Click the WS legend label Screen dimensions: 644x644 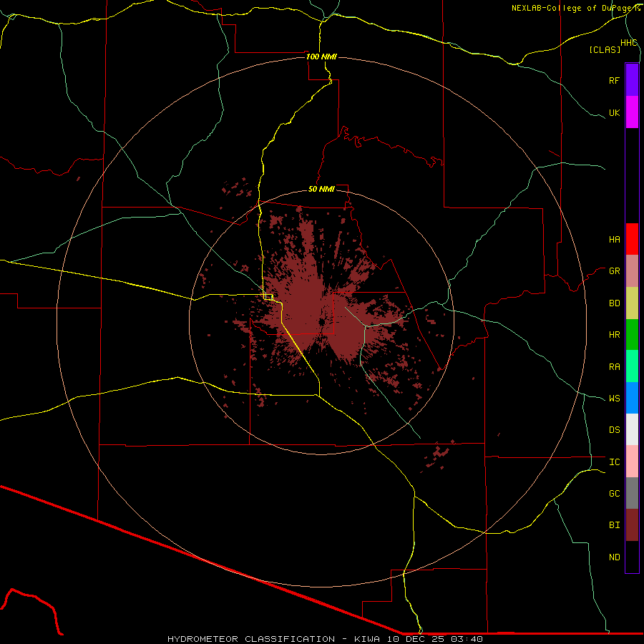tap(614, 399)
